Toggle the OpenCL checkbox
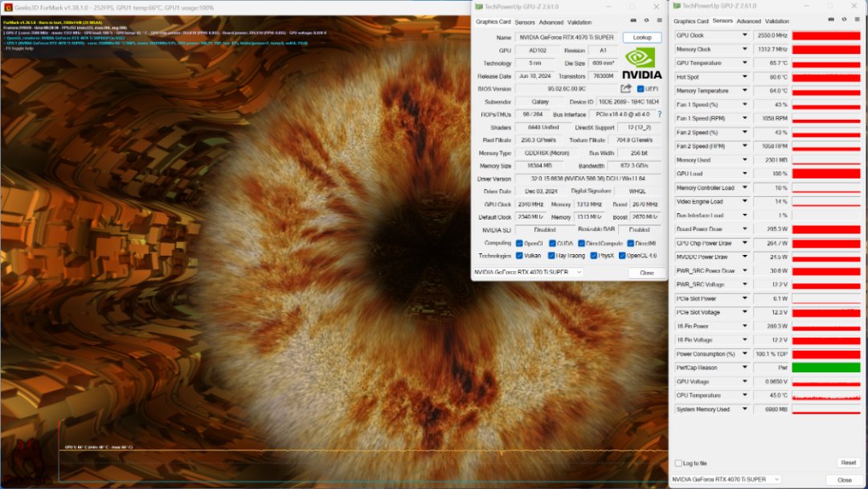The width and height of the screenshot is (868, 489). tap(519, 243)
